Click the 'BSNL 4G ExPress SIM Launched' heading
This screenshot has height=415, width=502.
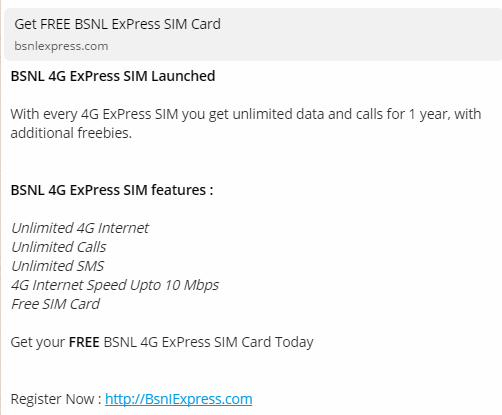[x=113, y=76]
